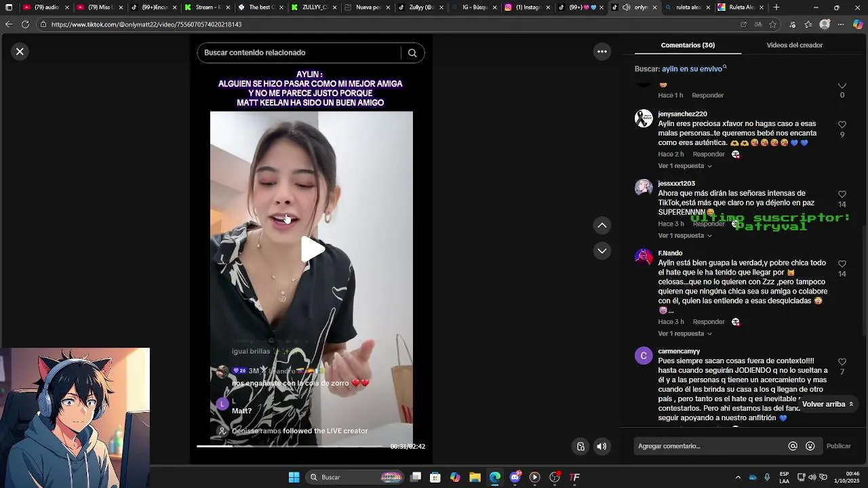Image resolution: width=868 pixels, height=488 pixels.
Task: Like carmencamyy's comment
Action: pyautogui.click(x=842, y=362)
